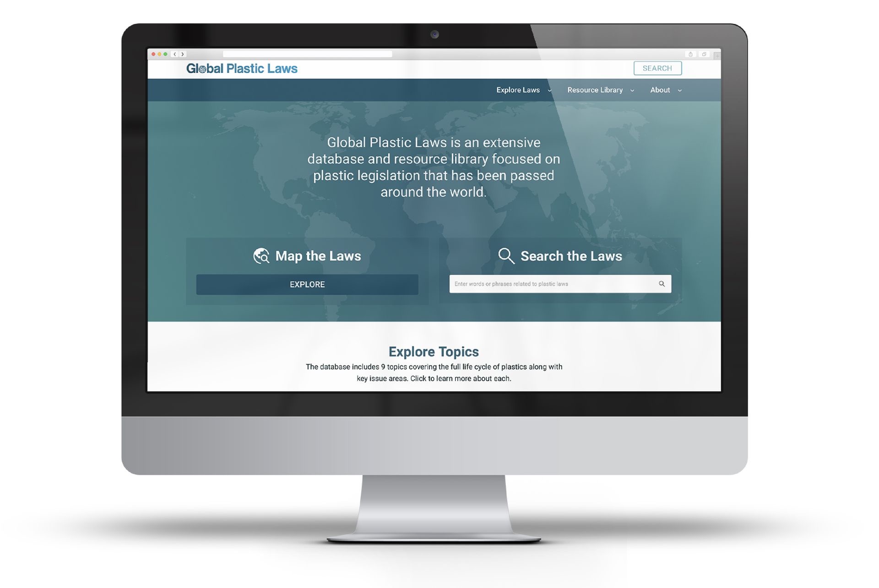Expand the About dropdown menu
Image resolution: width=879 pixels, height=588 pixels.
pos(666,90)
